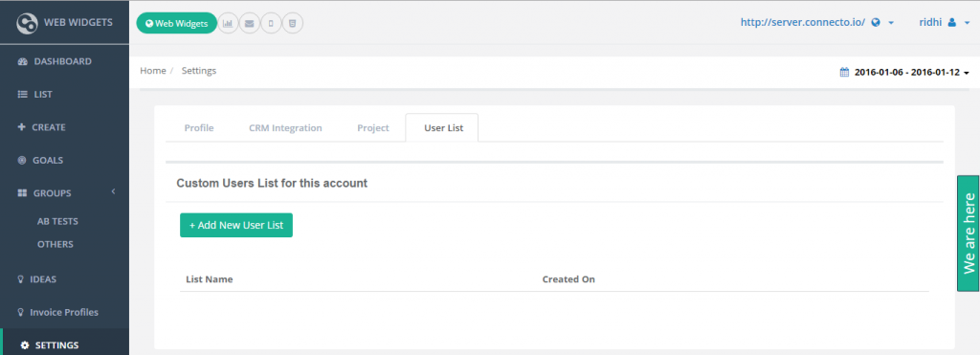Click the globe icon beside the server URL
This screenshot has width=980, height=355.
click(x=876, y=23)
